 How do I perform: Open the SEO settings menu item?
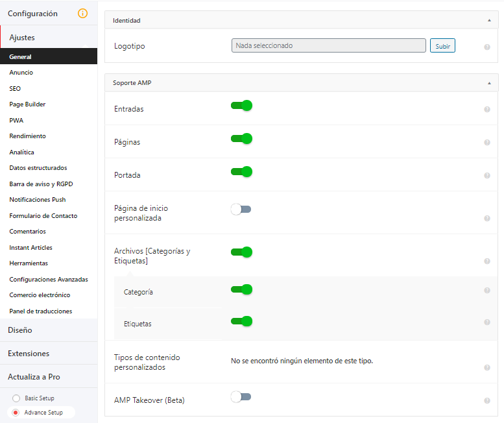pos(15,88)
